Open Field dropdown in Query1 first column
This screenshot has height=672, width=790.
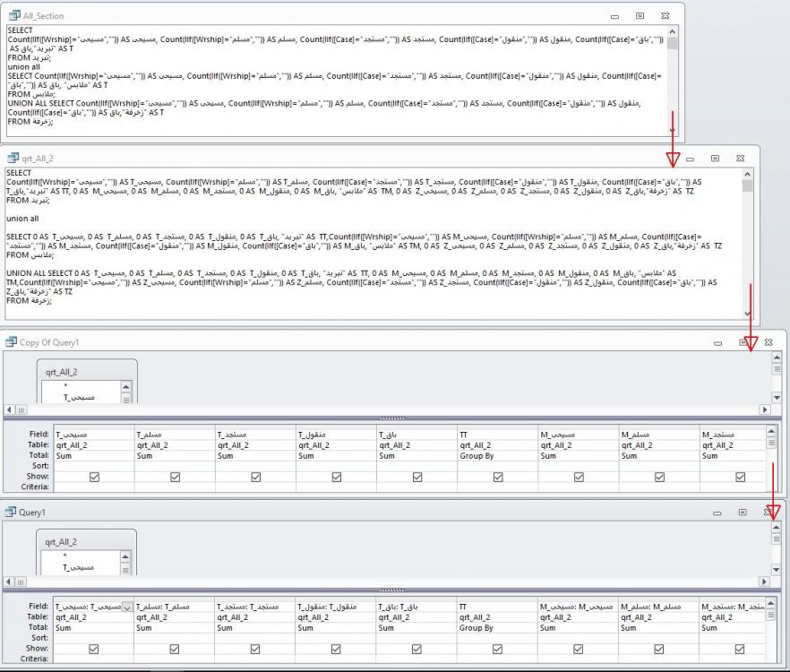coord(125,607)
